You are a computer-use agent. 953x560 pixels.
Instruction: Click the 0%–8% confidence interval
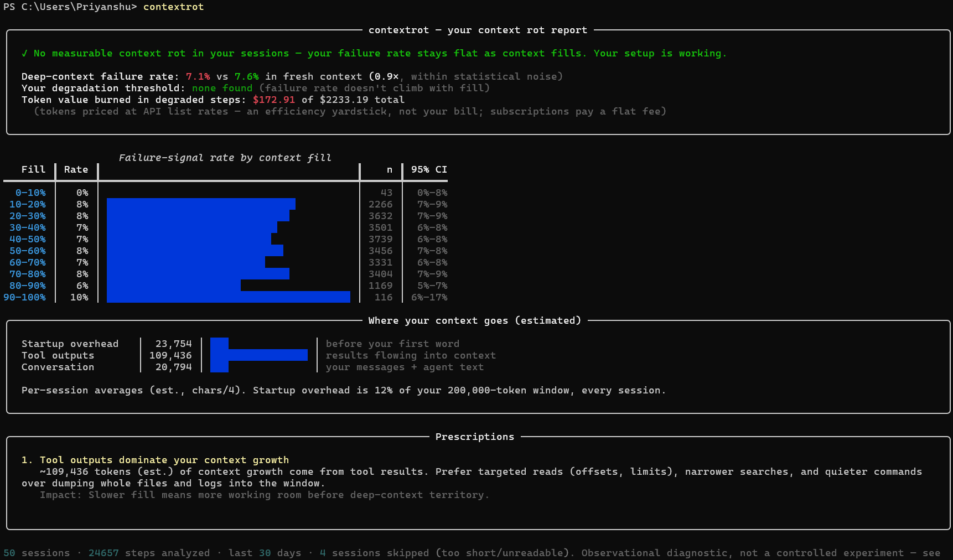pos(432,193)
